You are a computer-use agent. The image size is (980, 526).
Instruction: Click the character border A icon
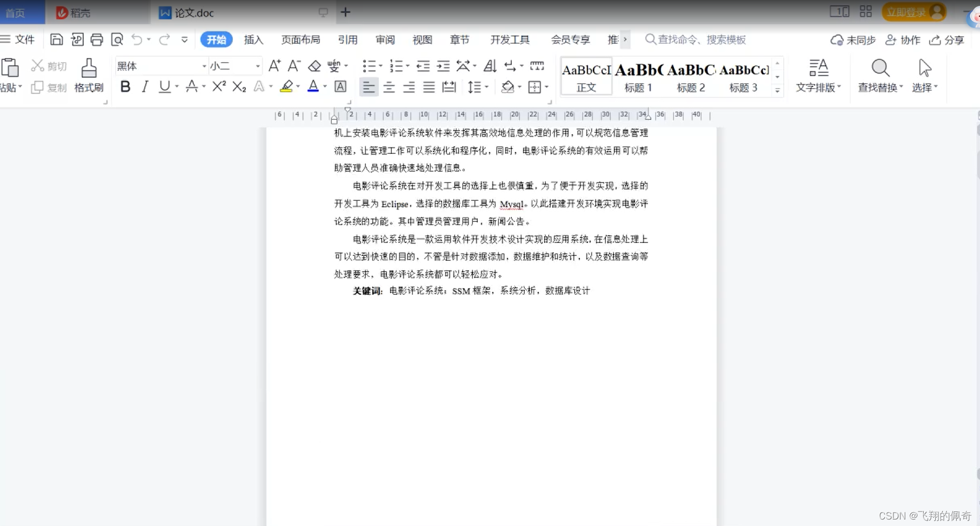click(340, 86)
